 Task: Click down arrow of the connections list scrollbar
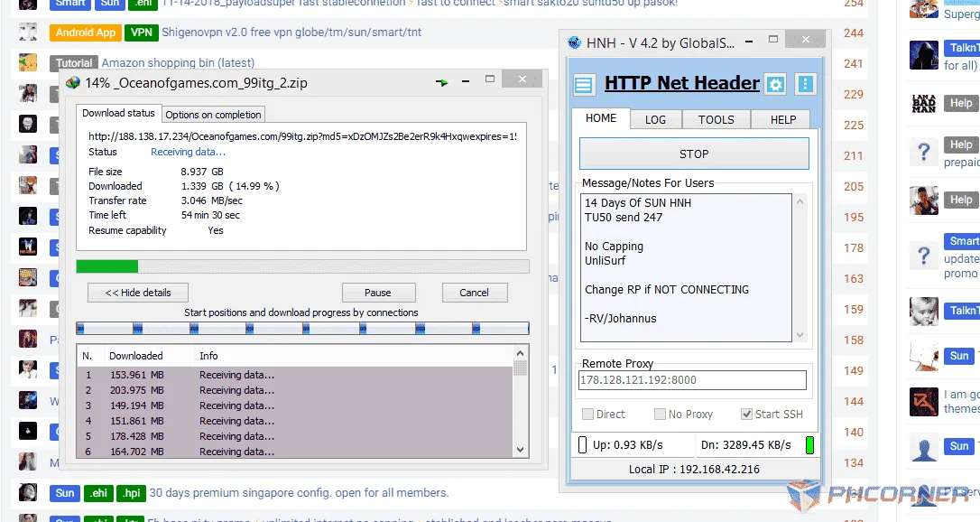coord(520,450)
